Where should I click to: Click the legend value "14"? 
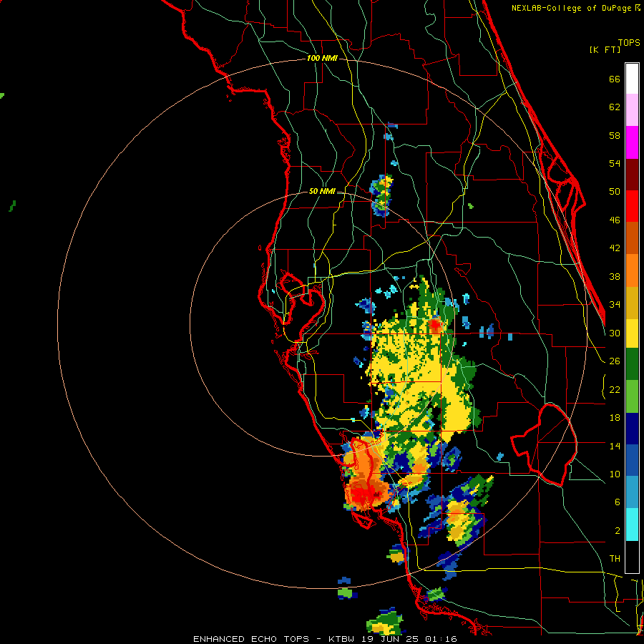(615, 446)
